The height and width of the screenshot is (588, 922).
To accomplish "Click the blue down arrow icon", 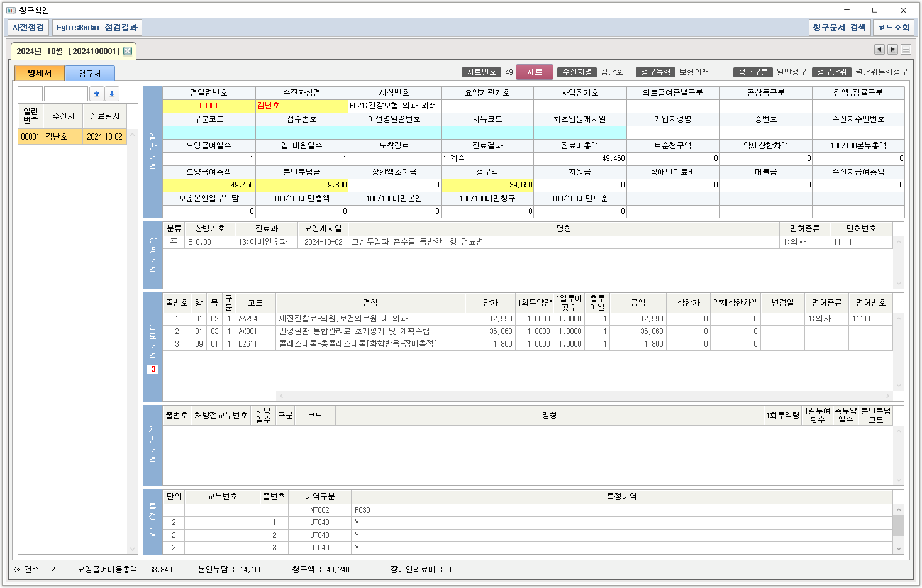I will pyautogui.click(x=112, y=94).
